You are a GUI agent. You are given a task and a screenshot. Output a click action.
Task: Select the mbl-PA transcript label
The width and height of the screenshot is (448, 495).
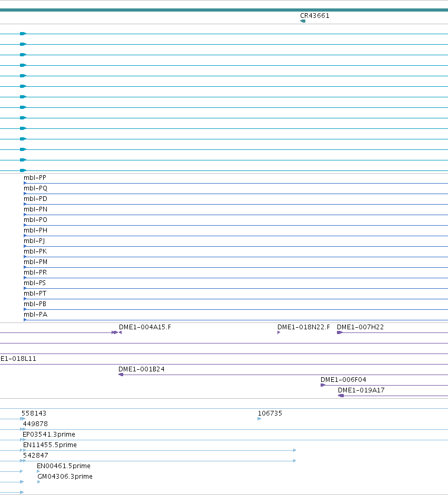click(x=35, y=315)
